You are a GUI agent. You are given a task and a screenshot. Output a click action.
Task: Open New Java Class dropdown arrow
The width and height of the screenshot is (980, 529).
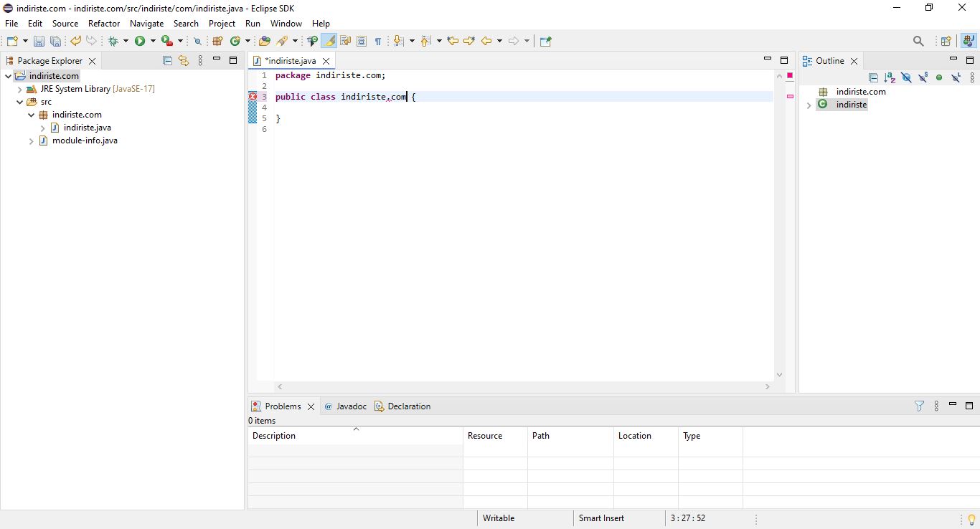(248, 41)
